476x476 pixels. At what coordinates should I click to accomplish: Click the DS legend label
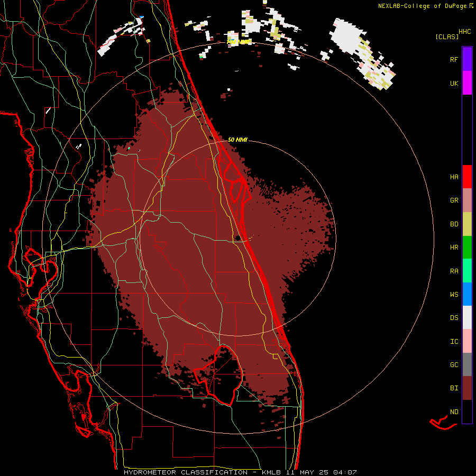pyautogui.click(x=454, y=318)
